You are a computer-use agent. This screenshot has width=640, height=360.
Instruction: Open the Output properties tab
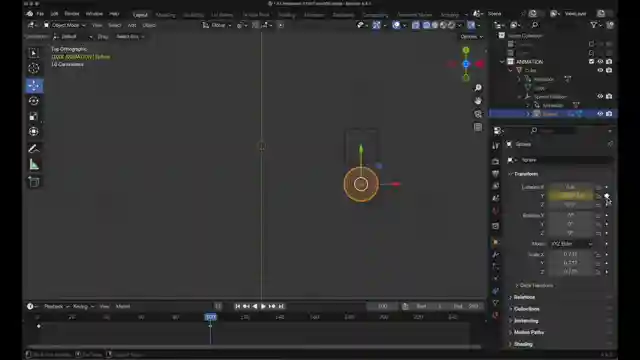[x=496, y=174]
